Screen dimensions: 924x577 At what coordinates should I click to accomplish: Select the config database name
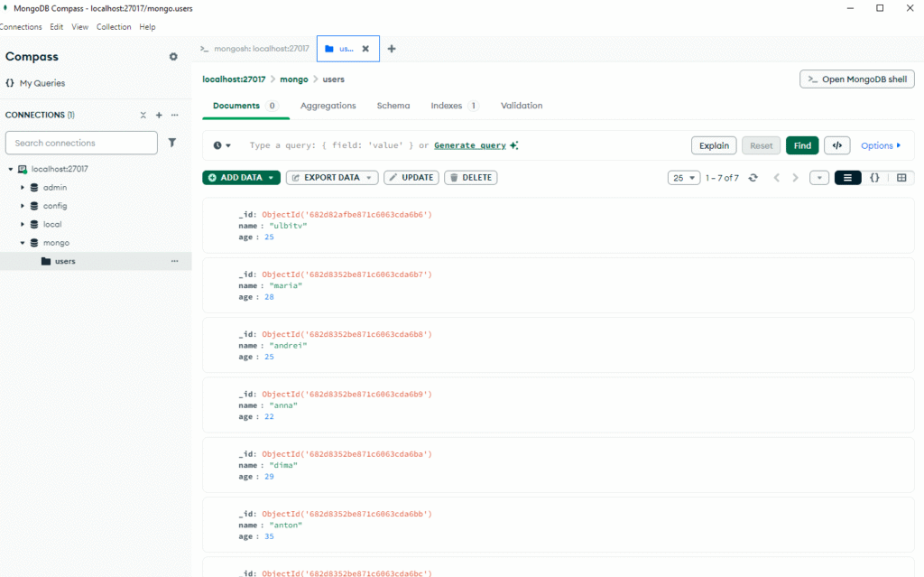(x=55, y=206)
